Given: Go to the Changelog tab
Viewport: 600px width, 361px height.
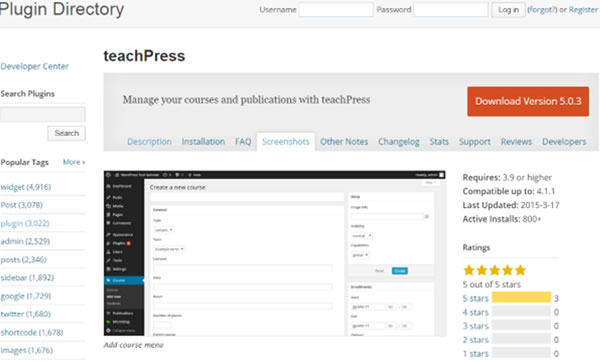Looking at the screenshot, I should click(x=399, y=142).
